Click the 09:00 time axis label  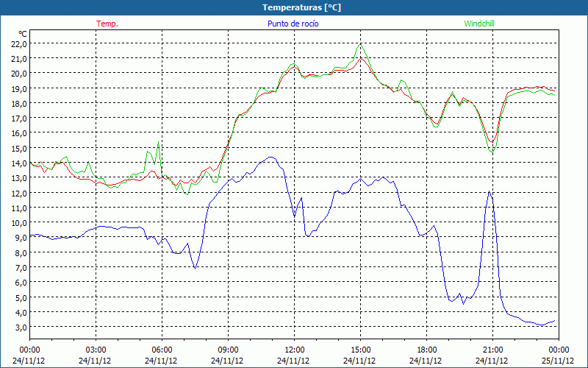tap(228, 350)
